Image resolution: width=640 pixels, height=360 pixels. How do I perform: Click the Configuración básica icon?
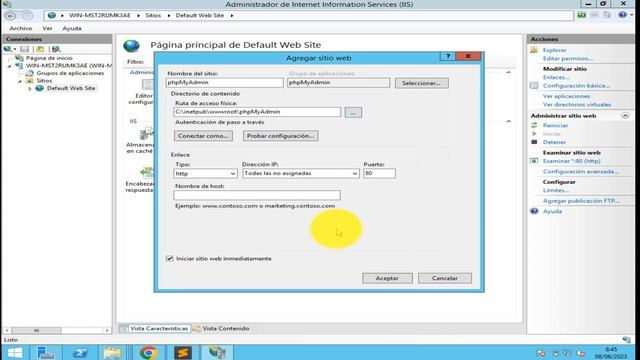[x=534, y=86]
